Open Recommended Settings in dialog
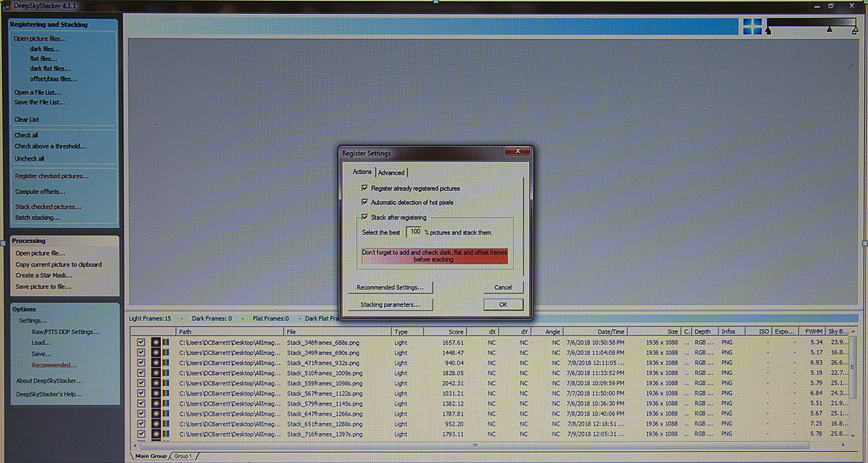The image size is (868, 463). point(390,288)
